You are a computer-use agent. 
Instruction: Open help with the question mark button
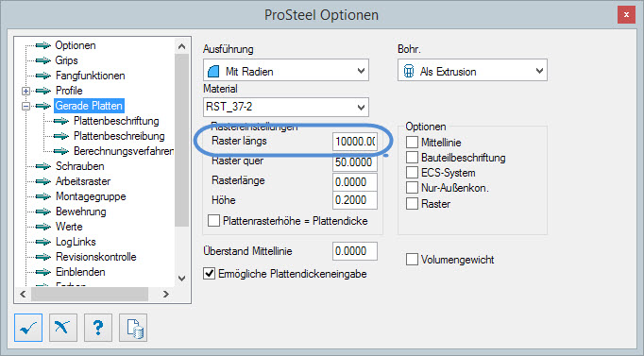98,328
